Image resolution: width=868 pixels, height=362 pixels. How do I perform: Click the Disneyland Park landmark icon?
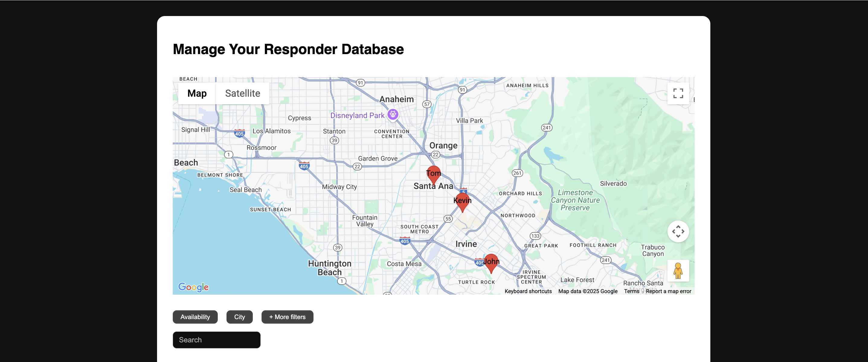coord(393,115)
